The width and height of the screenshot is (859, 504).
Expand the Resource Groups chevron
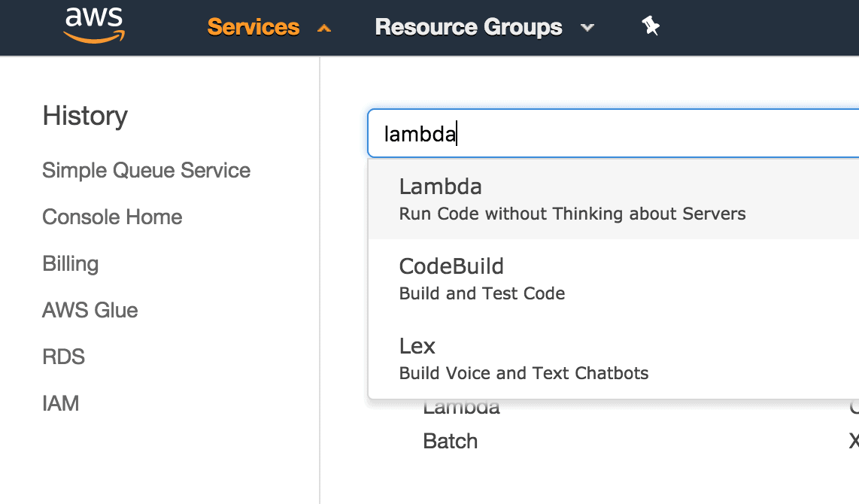coord(587,27)
